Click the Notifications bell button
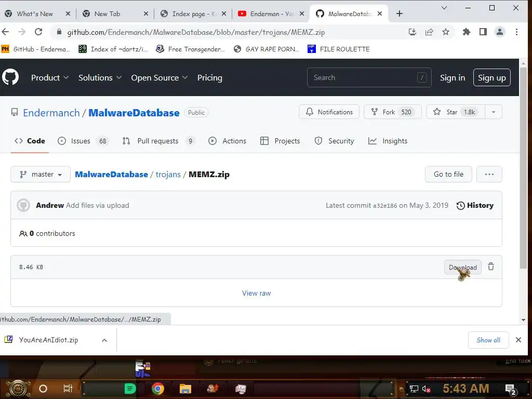Viewport: 532px width, 399px height. [329, 112]
